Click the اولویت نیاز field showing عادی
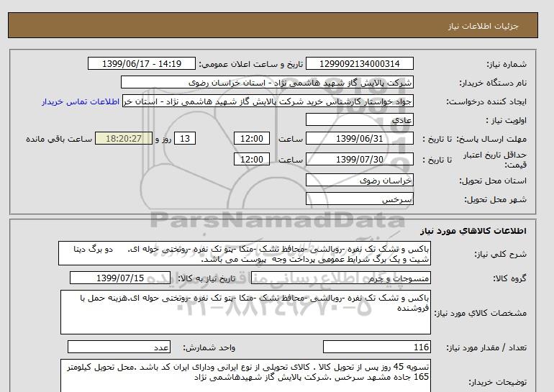Screen dimensions: 554x392 click(360, 120)
